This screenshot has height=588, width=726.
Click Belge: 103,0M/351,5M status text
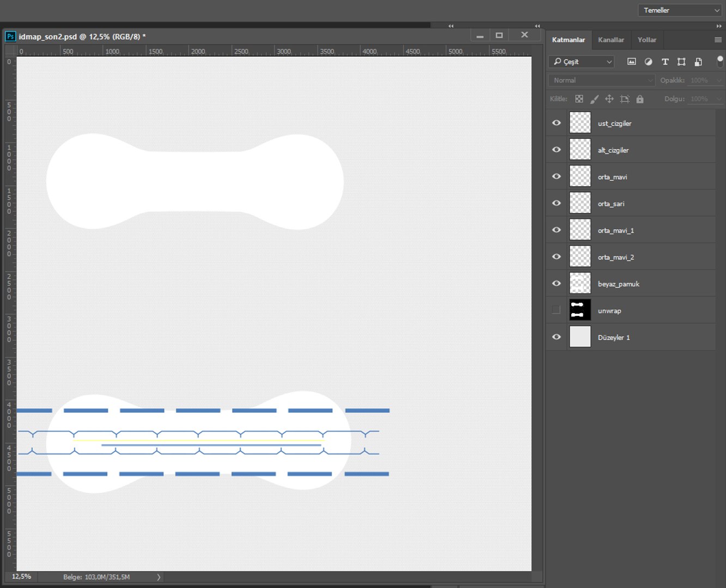[96, 577]
